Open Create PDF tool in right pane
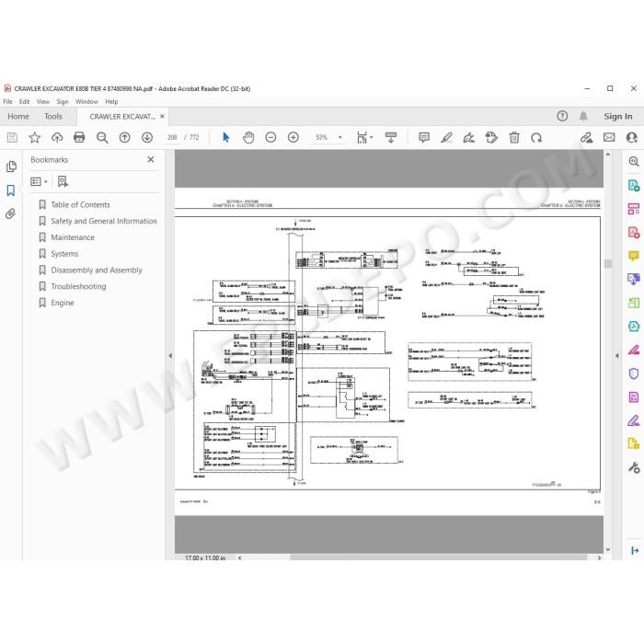 point(634,233)
